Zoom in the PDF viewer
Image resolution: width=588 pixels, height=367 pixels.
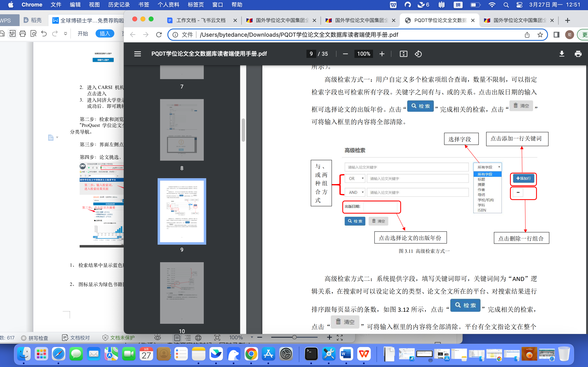pyautogui.click(x=382, y=54)
